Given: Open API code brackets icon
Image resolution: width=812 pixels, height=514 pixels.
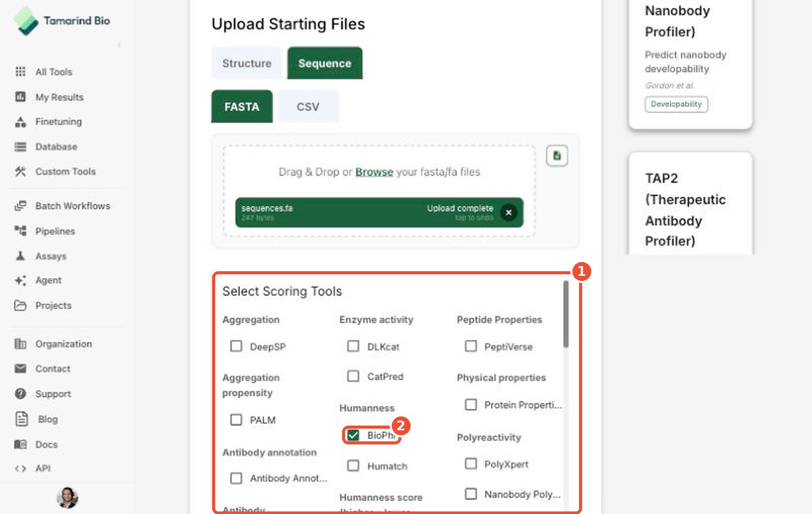Looking at the screenshot, I should click(20, 468).
